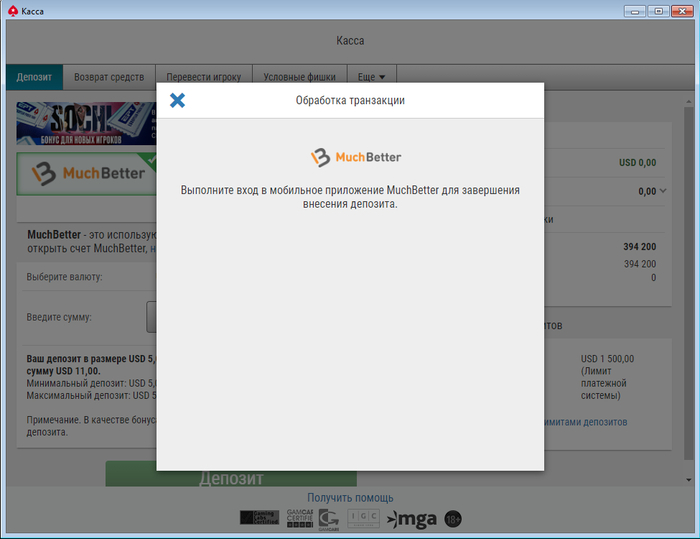Open the Депозит tab

click(34, 77)
